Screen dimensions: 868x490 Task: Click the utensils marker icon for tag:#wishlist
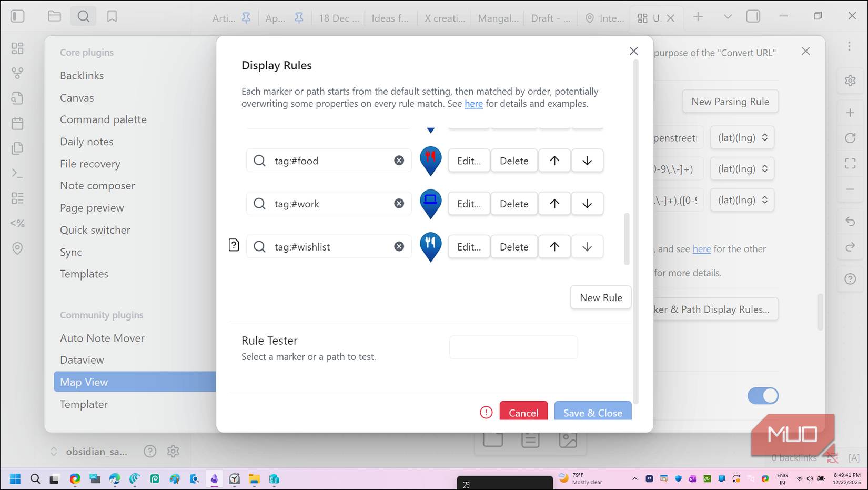coord(431,247)
